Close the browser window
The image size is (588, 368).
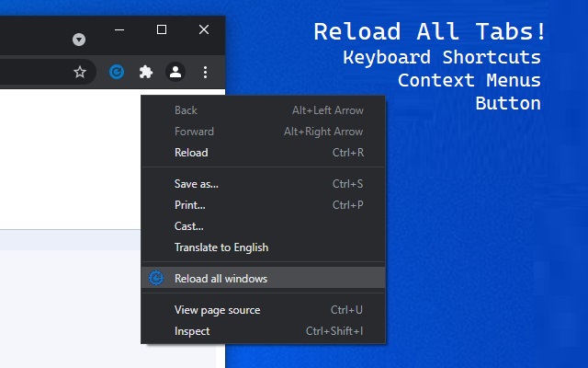point(204,30)
